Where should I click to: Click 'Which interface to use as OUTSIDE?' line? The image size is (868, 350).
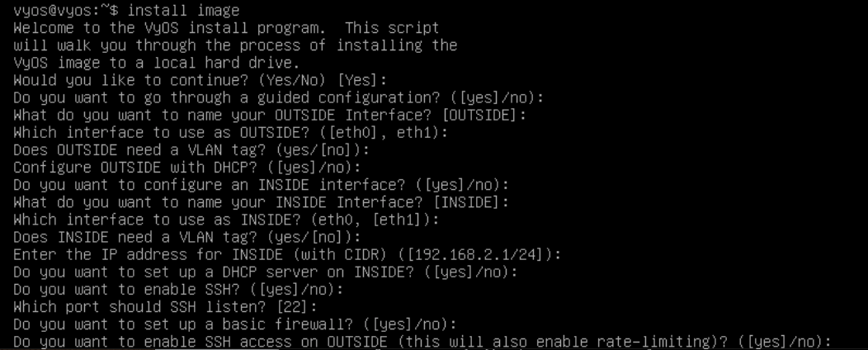pos(234,131)
